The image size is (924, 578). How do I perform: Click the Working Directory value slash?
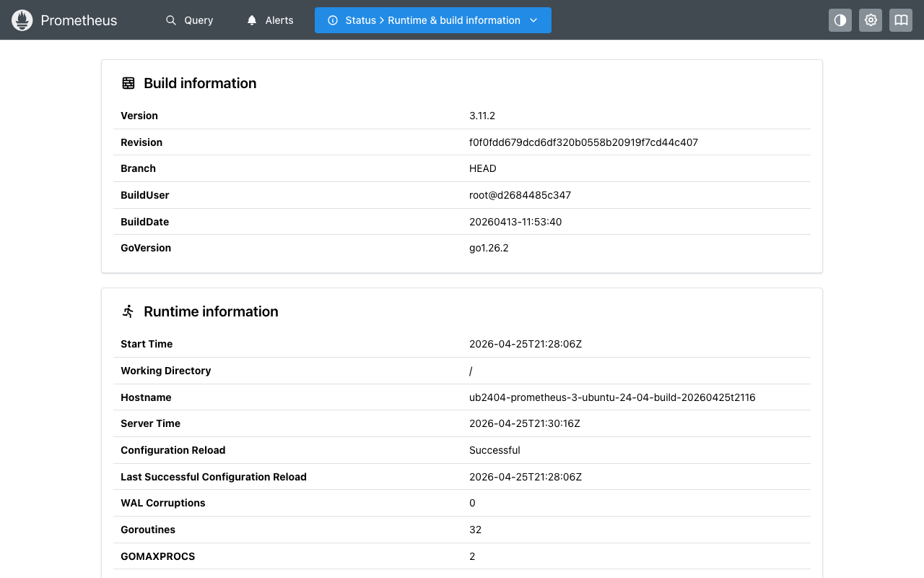[471, 371]
